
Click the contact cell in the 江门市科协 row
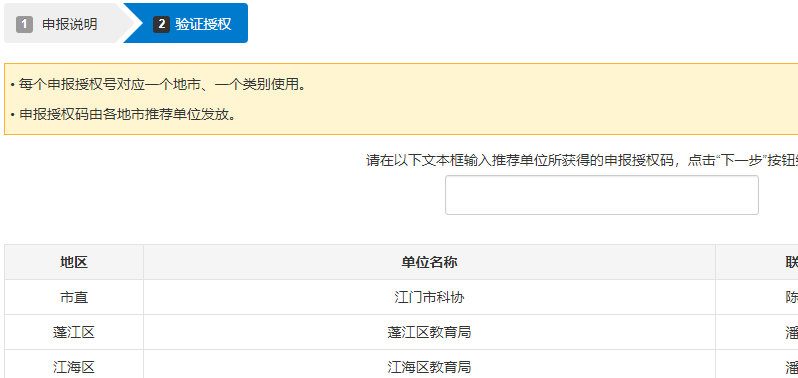coord(757,297)
